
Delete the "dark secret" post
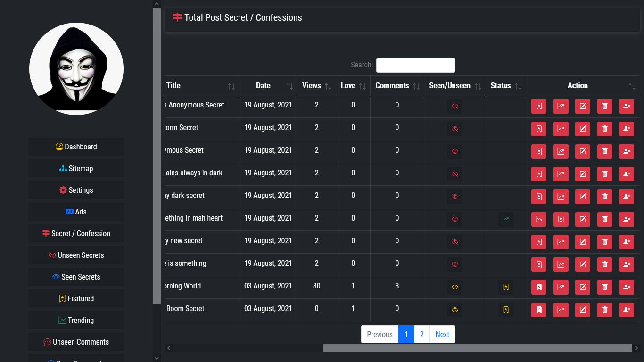click(x=605, y=197)
